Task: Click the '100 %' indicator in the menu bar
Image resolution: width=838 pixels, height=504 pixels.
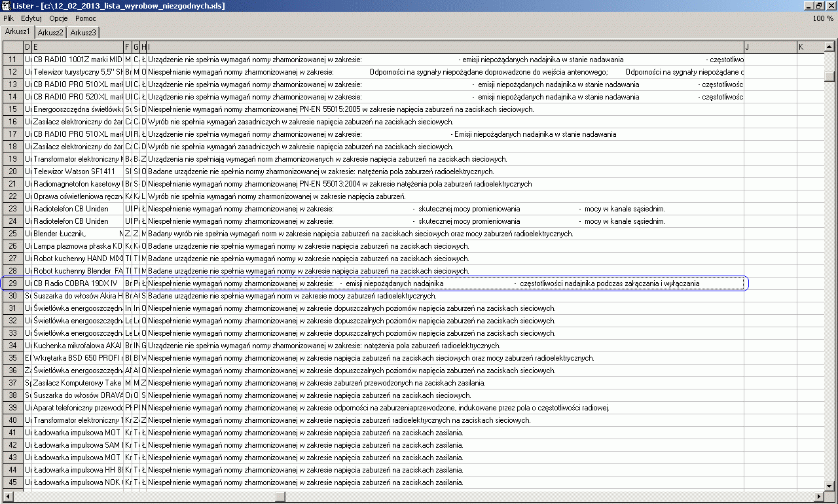Action: (823, 18)
